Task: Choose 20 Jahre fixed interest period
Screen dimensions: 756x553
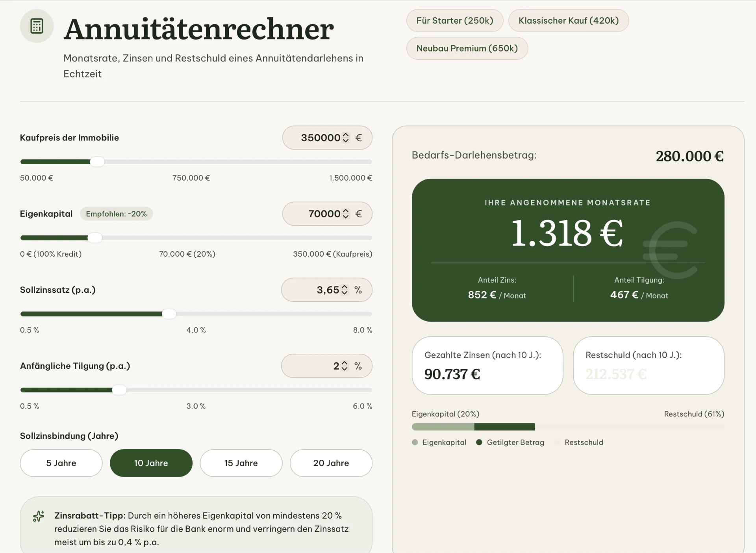Action: click(331, 463)
